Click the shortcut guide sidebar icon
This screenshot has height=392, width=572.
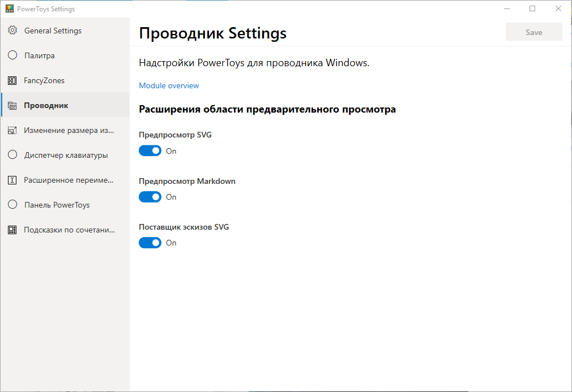coord(12,230)
